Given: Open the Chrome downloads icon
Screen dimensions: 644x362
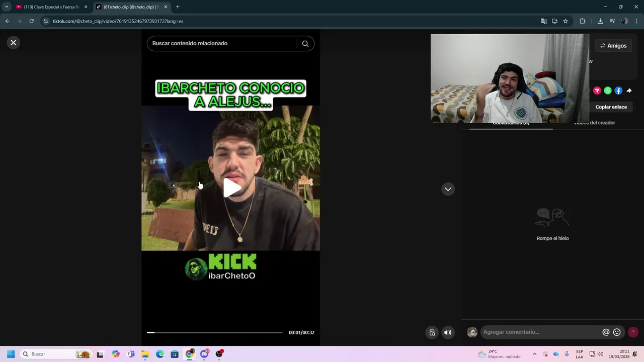Looking at the screenshot, I should click(600, 21).
